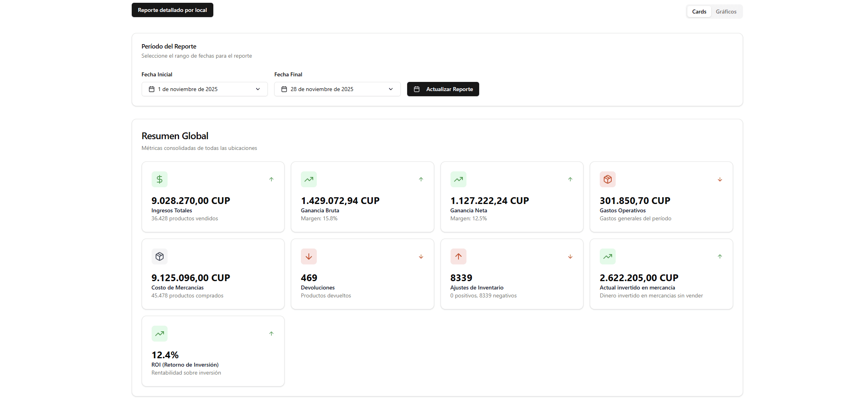
Task: Click the green trend icon on Actual invertido card
Action: click(x=608, y=256)
